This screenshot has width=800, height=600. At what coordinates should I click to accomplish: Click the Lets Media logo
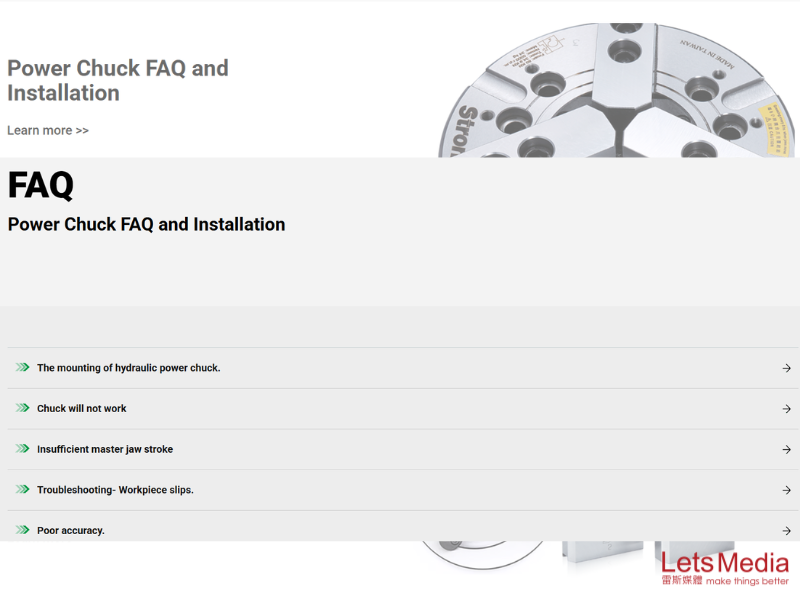(x=725, y=568)
